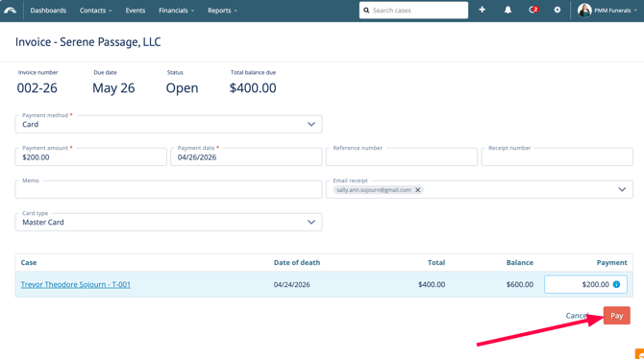Open messages icon with badge 2

coord(533,10)
